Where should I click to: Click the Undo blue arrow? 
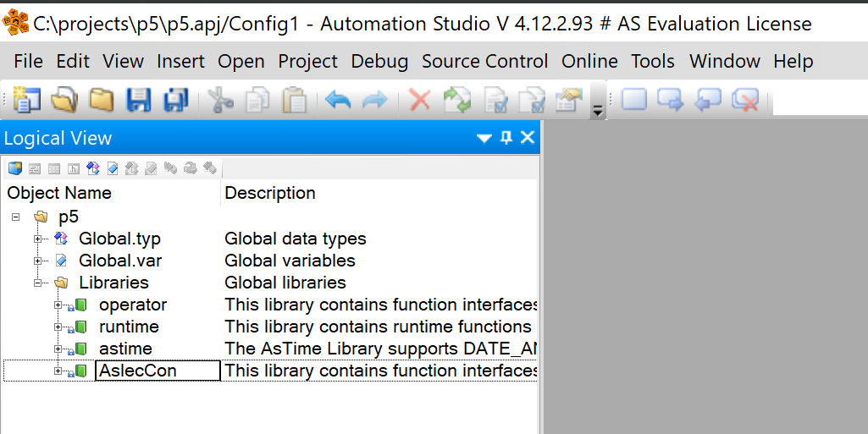point(338,101)
